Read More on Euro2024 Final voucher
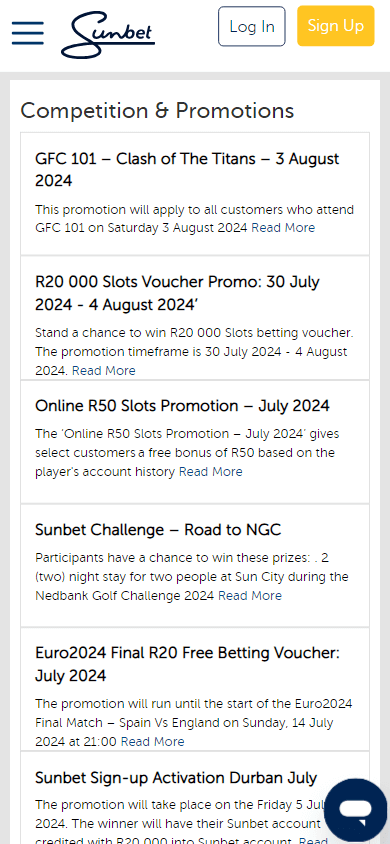Image resolution: width=390 pixels, height=844 pixels. coord(152,742)
